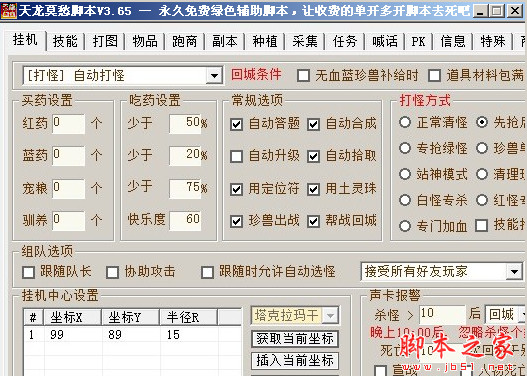
Task: Expand the 塔克拉玛干 map dropdown
Action: tap(330, 315)
